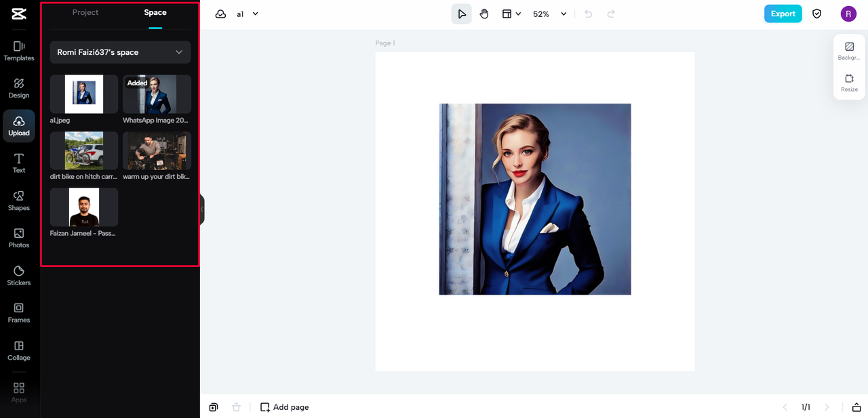
Task: Open the page overview icon at bottom right
Action: 856,407
